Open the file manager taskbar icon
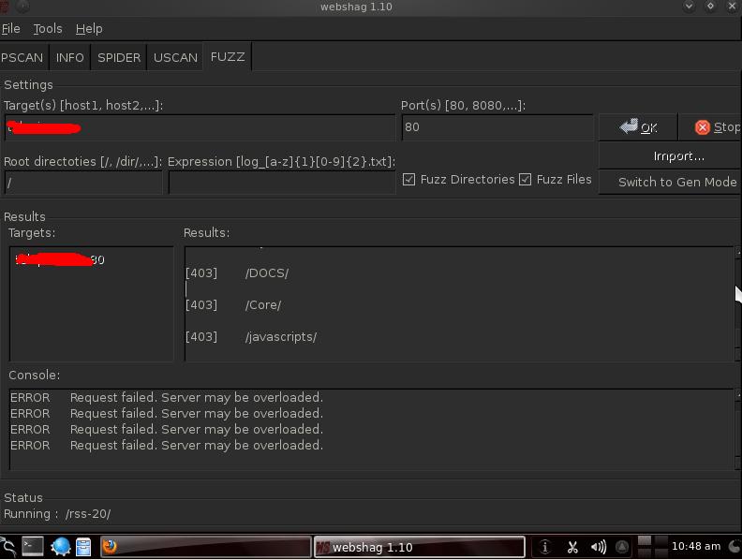742x560 pixels. tap(83, 546)
